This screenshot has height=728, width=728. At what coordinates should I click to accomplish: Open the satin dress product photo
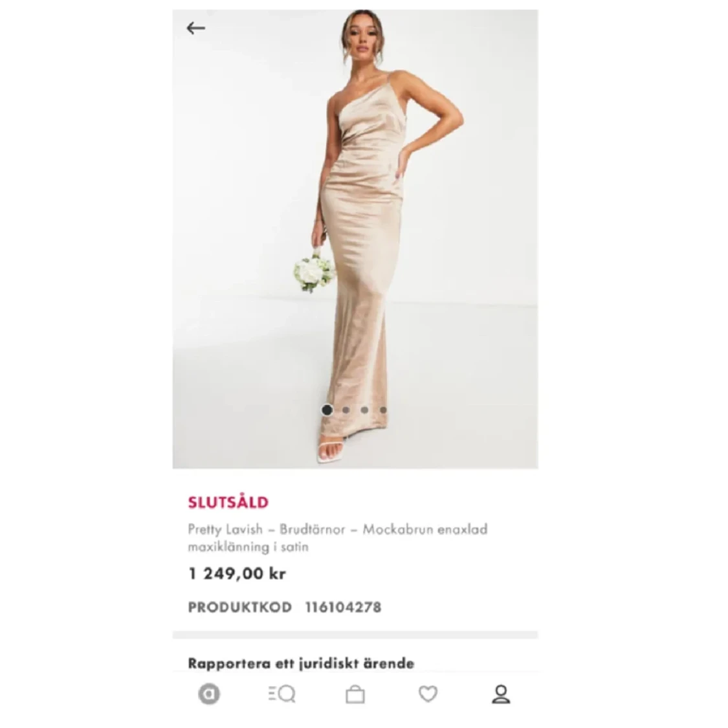pos(355,239)
